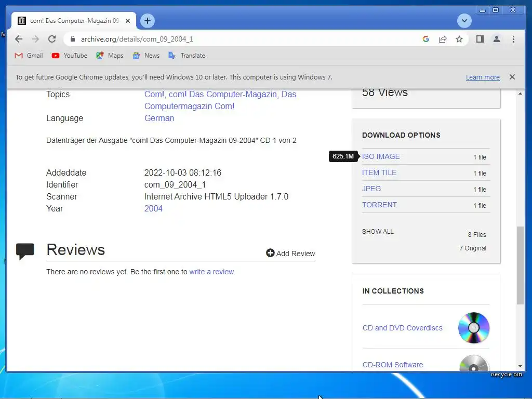This screenshot has height=399, width=532.
Task: Dismiss the Chrome update notification bar
Action: pyautogui.click(x=512, y=77)
